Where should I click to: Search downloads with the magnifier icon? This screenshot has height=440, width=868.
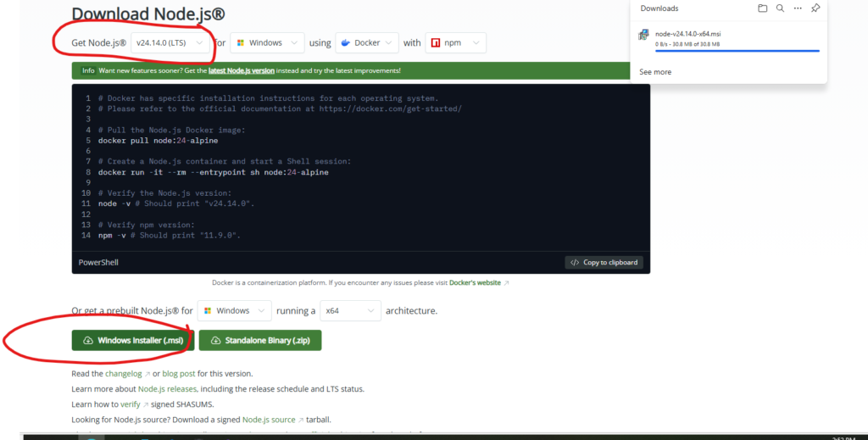(x=780, y=8)
